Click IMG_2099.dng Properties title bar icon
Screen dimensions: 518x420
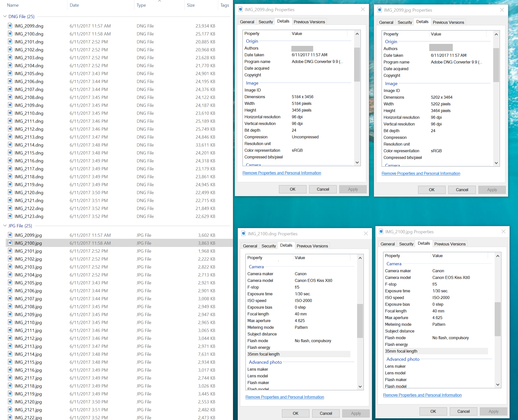coord(241,9)
